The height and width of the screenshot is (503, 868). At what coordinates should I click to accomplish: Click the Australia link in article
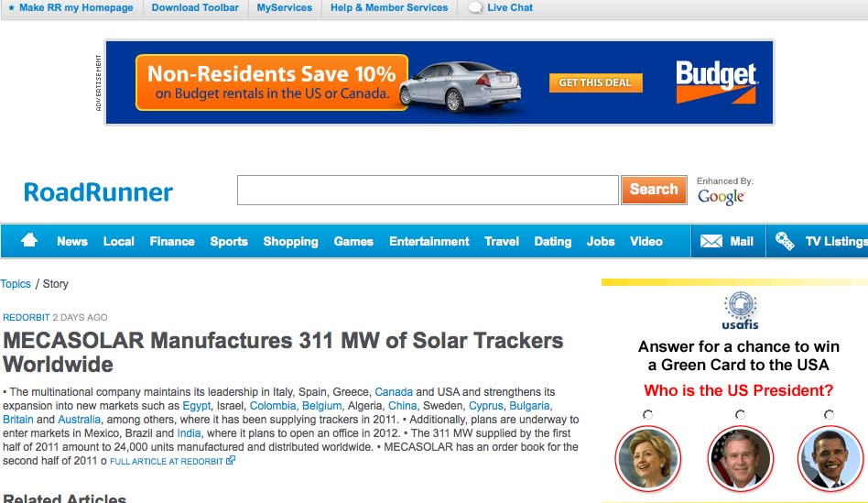79,420
